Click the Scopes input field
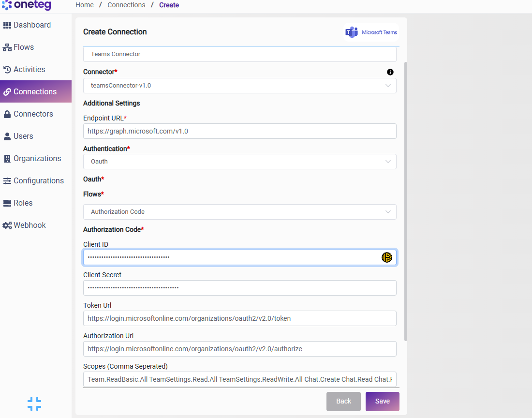The width and height of the screenshot is (532, 418). (x=239, y=379)
